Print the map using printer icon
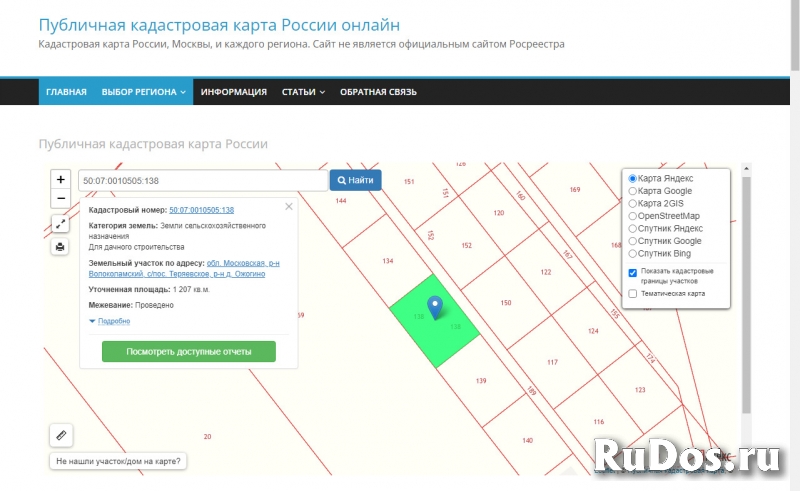Viewport: 800px width, 491px height. [x=60, y=247]
